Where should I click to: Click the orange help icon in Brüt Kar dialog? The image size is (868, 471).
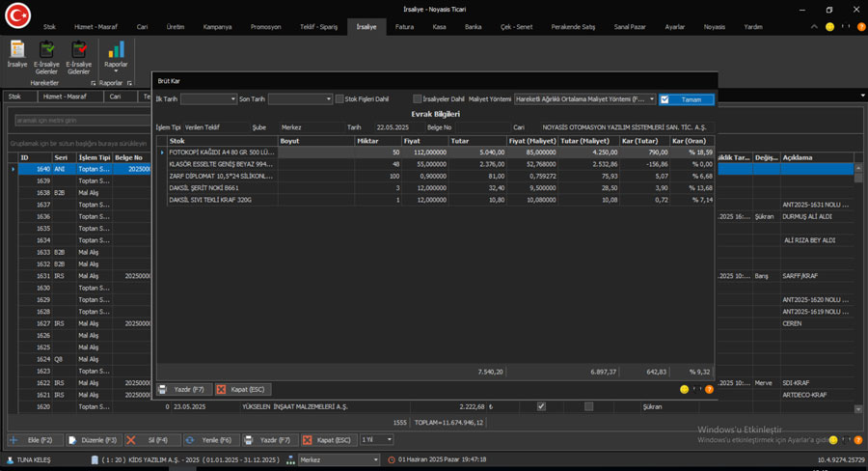tap(709, 390)
